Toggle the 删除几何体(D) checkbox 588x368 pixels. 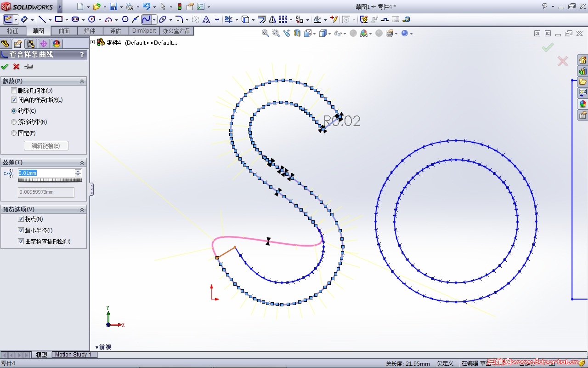14,91
